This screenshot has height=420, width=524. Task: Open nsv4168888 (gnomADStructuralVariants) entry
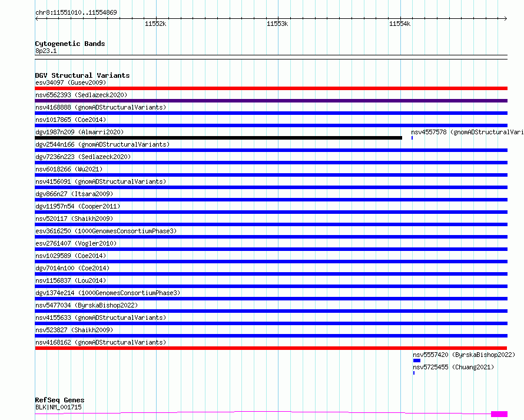tap(101, 107)
